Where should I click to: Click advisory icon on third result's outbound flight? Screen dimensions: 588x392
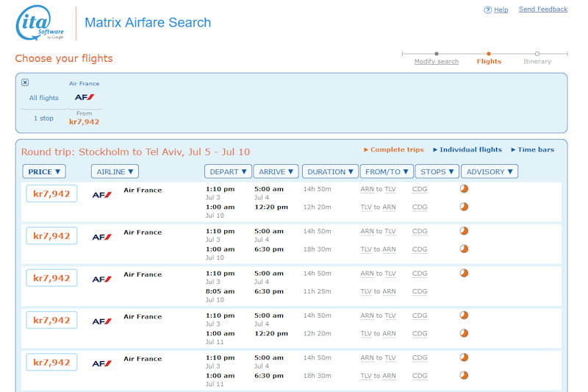click(464, 273)
